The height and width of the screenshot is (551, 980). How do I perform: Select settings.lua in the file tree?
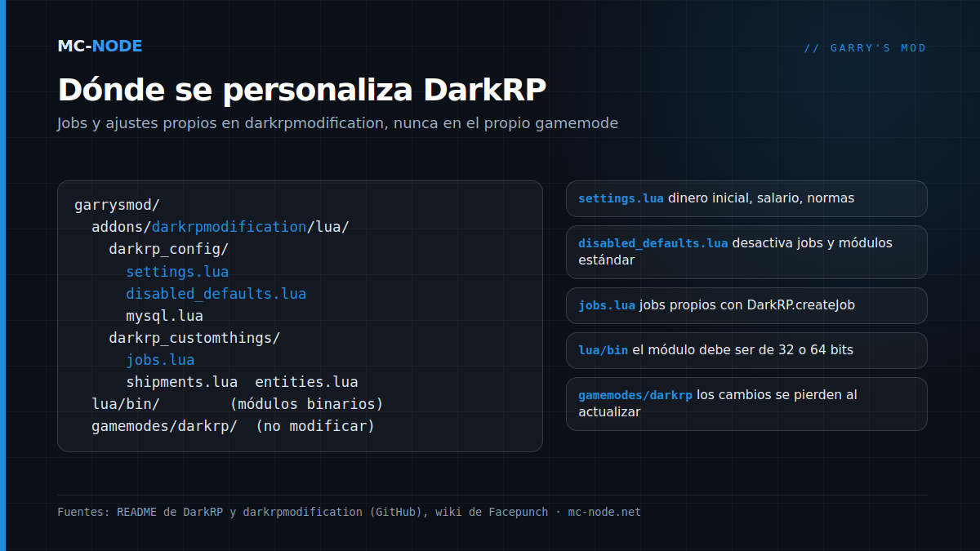[177, 271]
